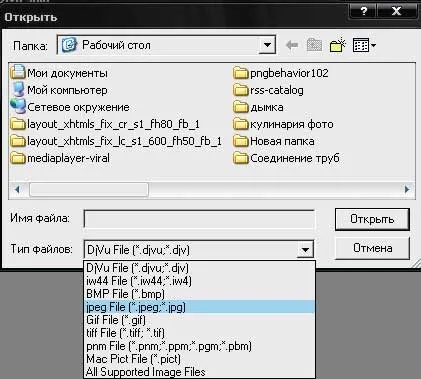Open the Тип файлов dropdown arrow
Viewport: 421px width, 379px height.
305,249
